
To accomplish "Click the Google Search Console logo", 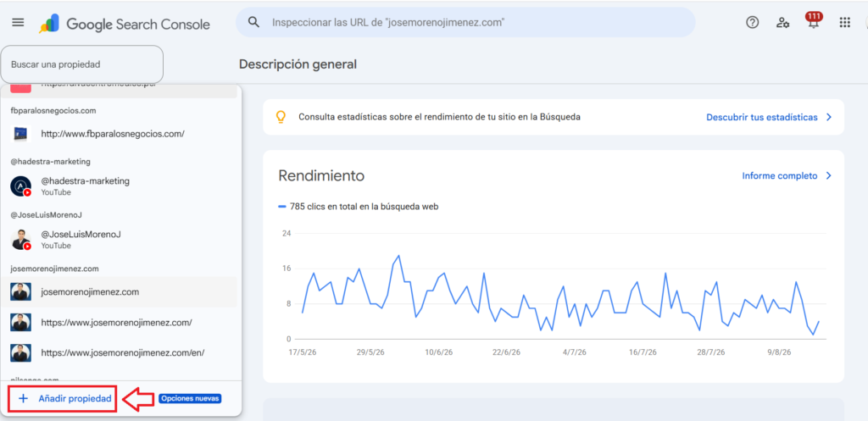I will (125, 24).
